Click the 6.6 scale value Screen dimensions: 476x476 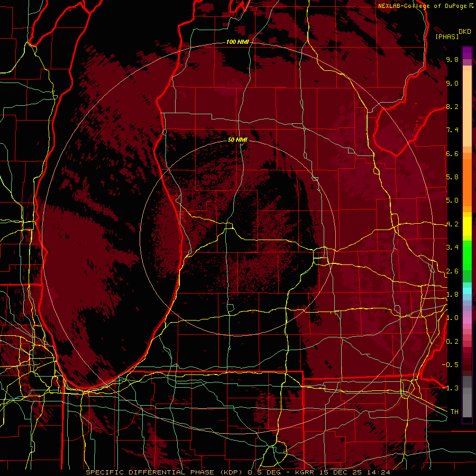[452, 153]
